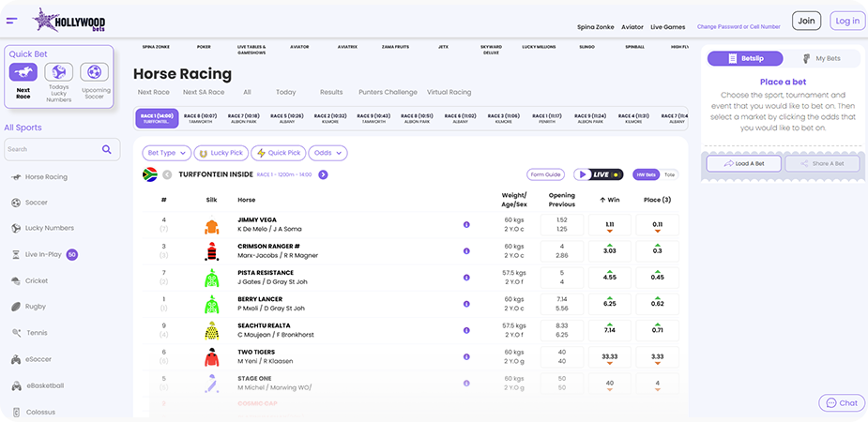Open Cricket in the sports sidebar
The height and width of the screenshot is (422, 868).
click(x=29, y=281)
